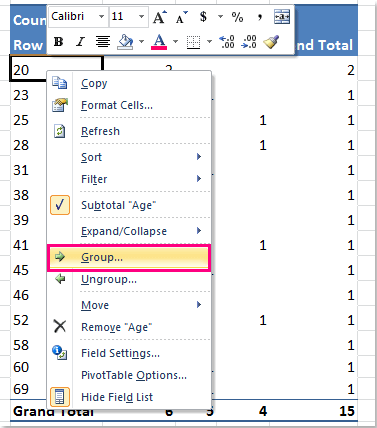Click the Increase Decimal icon
377x428 pixels.
pos(227,42)
